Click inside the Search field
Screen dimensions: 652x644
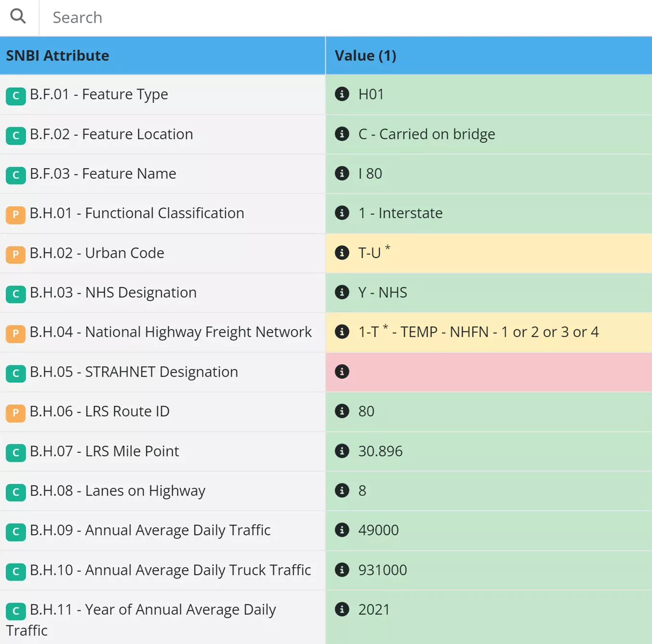click(193, 17)
